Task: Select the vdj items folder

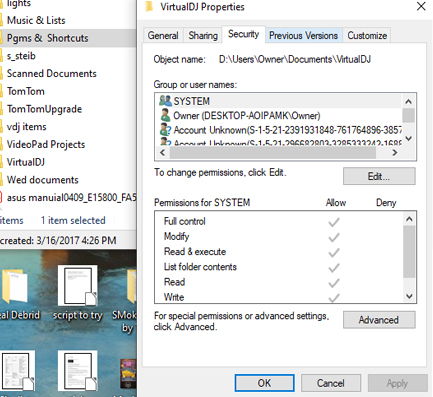Action: [27, 127]
